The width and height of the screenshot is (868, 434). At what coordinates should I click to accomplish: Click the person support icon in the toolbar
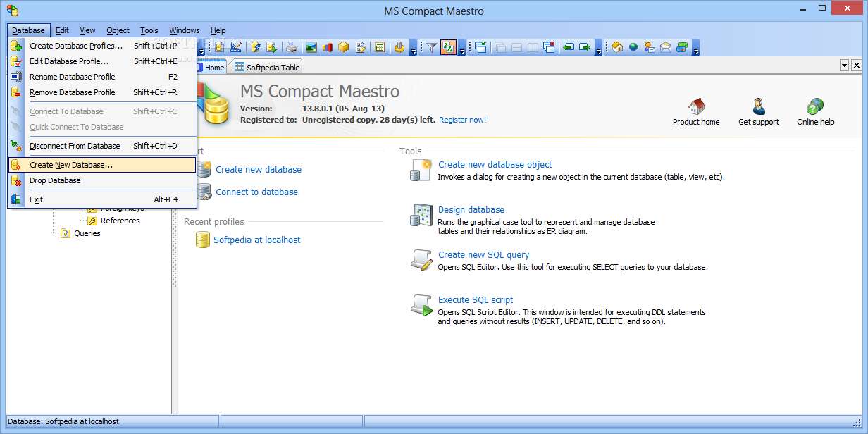click(650, 47)
